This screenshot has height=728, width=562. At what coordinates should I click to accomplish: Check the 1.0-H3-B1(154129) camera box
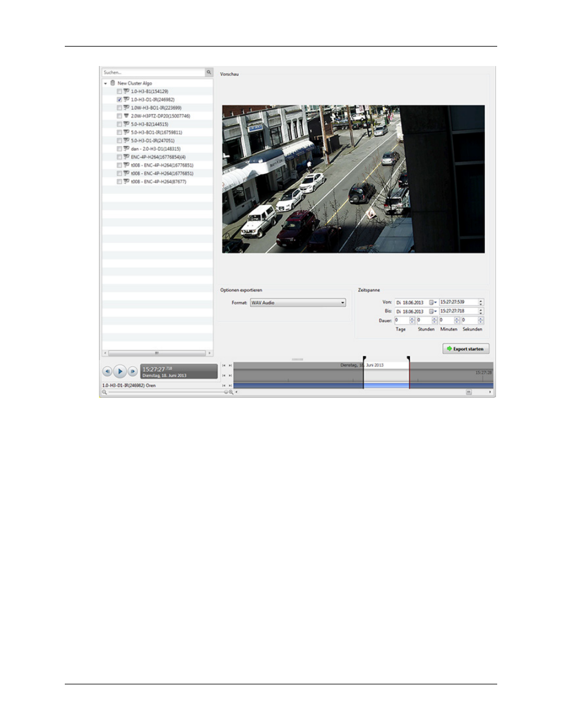120,91
